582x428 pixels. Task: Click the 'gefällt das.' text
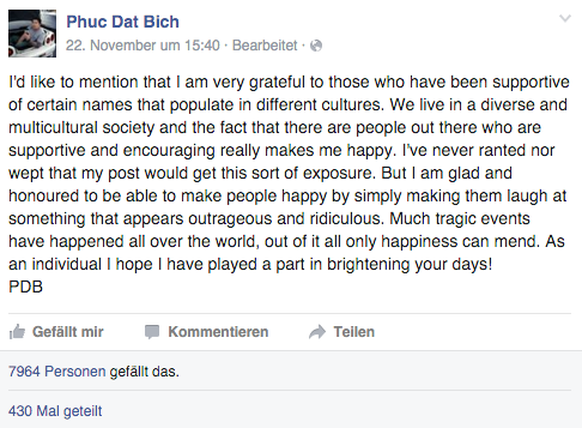point(144,371)
